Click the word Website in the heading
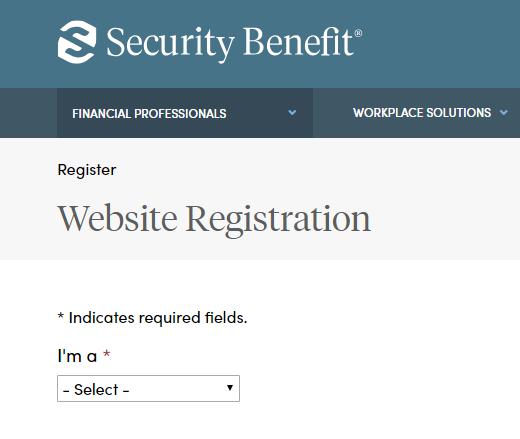520x439 pixels. pos(117,219)
